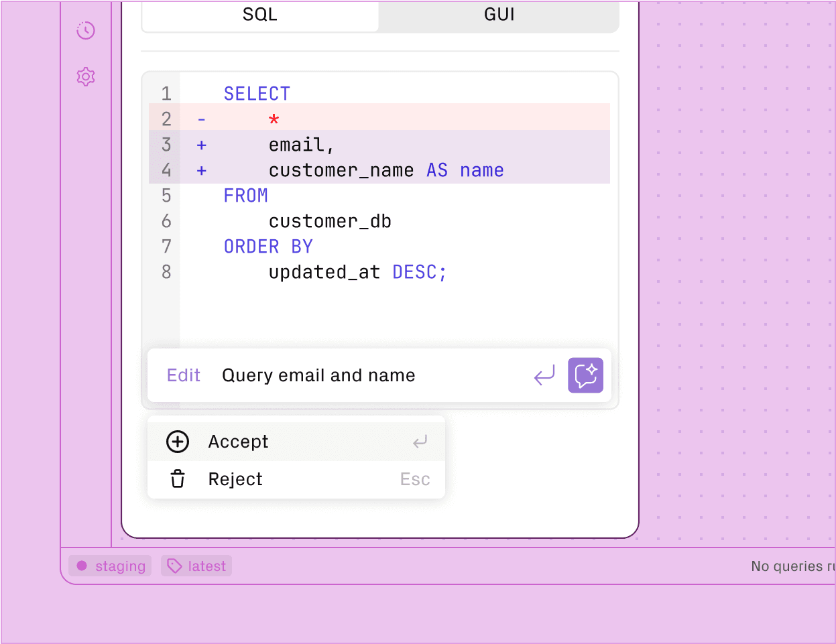Open the settings gear in the sidebar
836x644 pixels.
tap(85, 76)
